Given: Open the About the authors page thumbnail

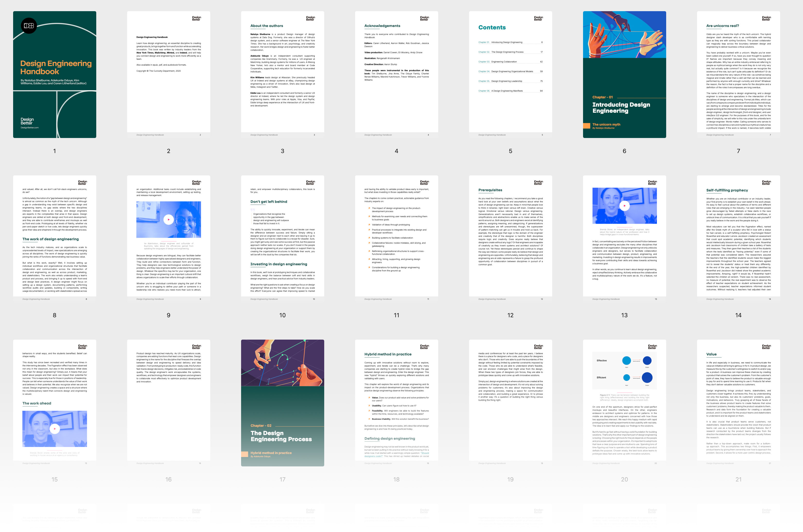Looking at the screenshot, I should 282,75.
